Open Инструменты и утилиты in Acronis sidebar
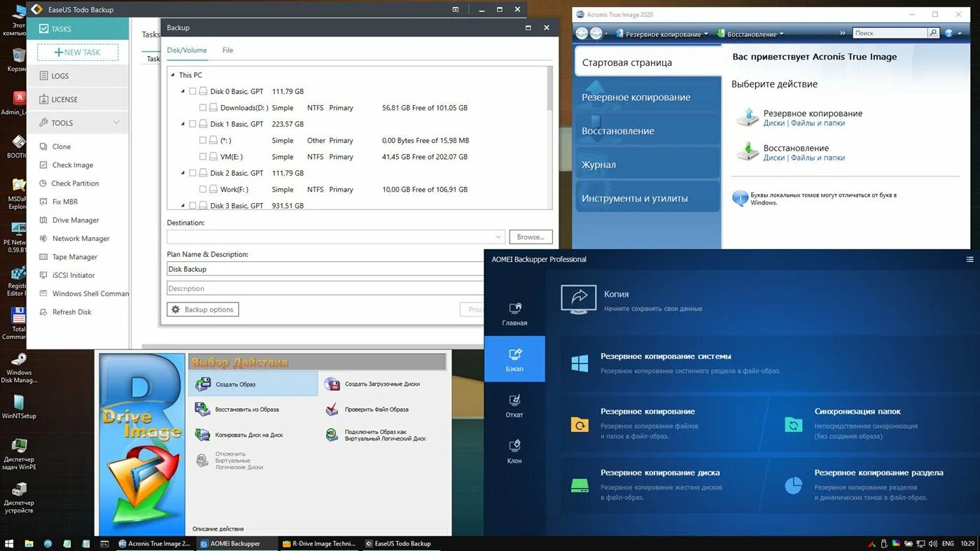Image resolution: width=980 pixels, height=551 pixels. pyautogui.click(x=647, y=198)
